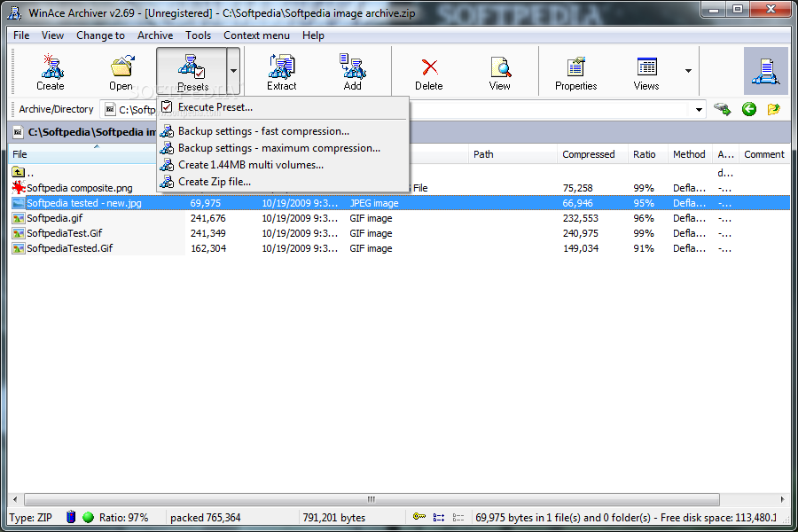798x532 pixels.
Task: Open the Archive/Directory path dropdown
Action: click(699, 109)
